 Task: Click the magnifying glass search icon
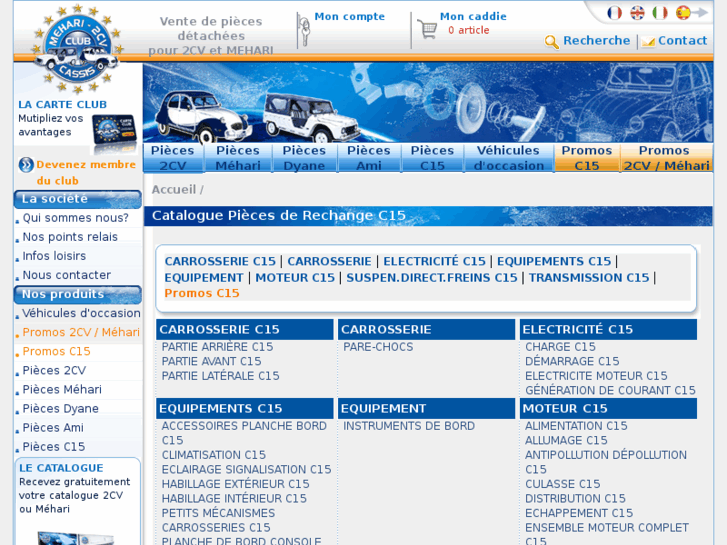coord(551,42)
